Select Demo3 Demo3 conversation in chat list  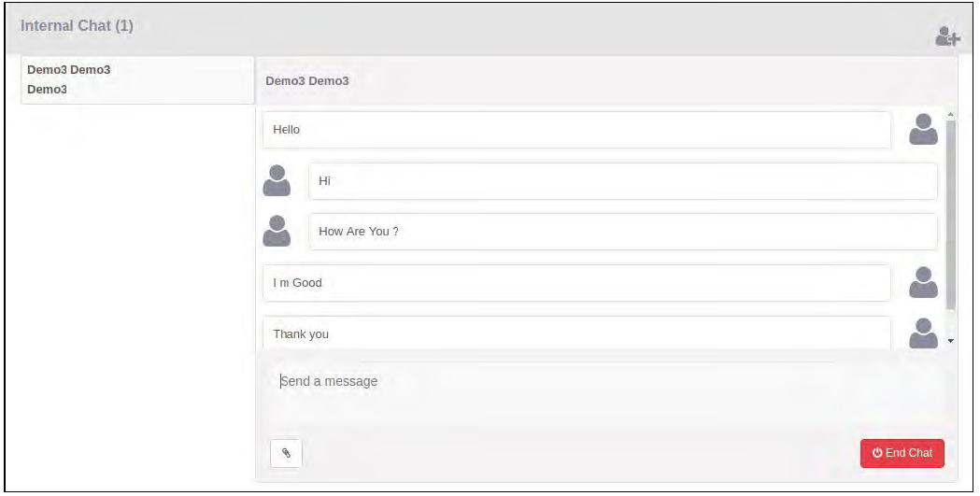[x=137, y=79]
